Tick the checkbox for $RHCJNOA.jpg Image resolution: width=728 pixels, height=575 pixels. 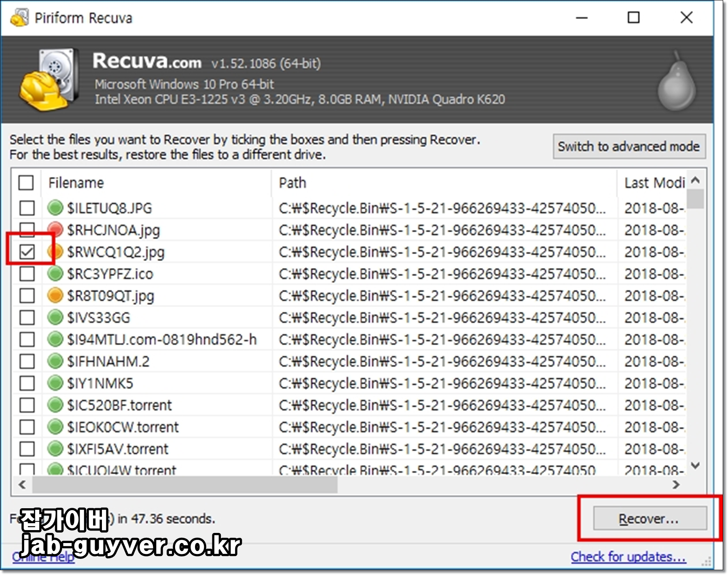click(x=27, y=230)
